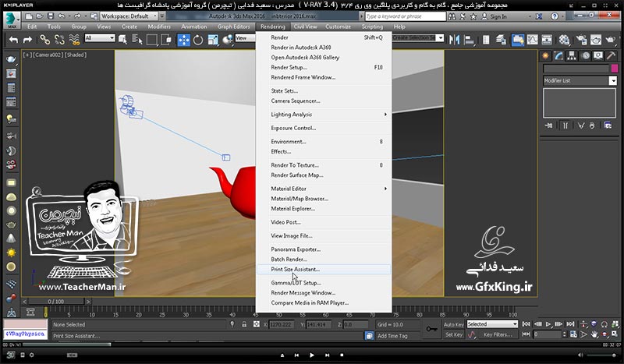Screen dimensions: 624x364
Task: Toggle Set Key animation mode
Action: [454, 335]
